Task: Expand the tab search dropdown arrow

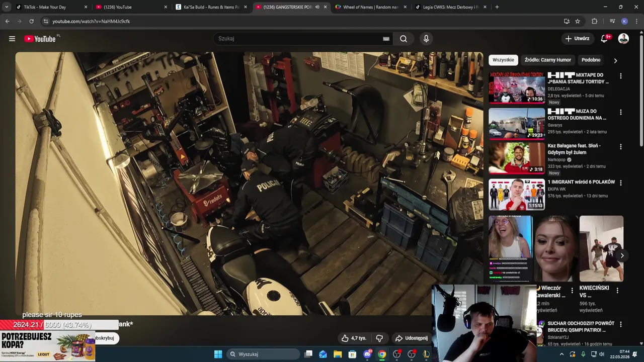Action: pos(7,7)
